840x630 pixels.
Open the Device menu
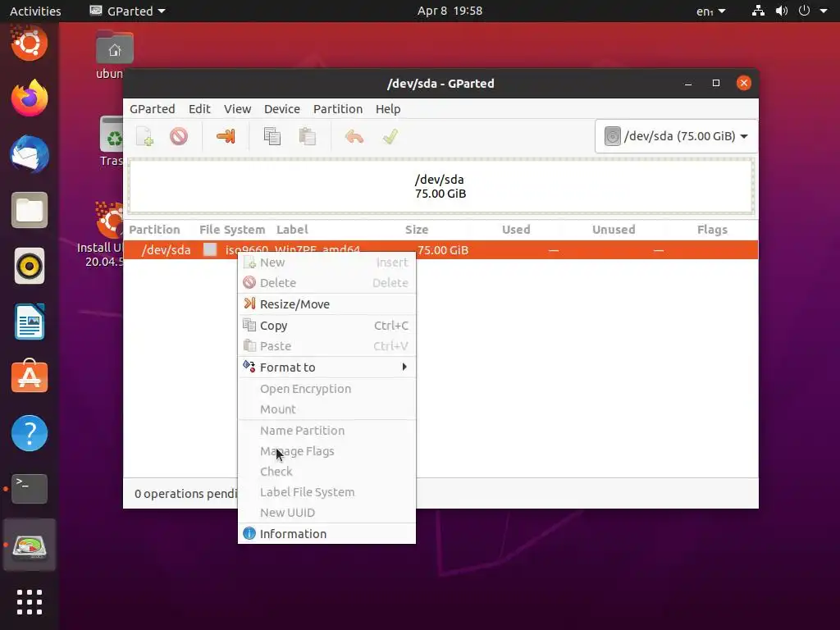(x=282, y=109)
